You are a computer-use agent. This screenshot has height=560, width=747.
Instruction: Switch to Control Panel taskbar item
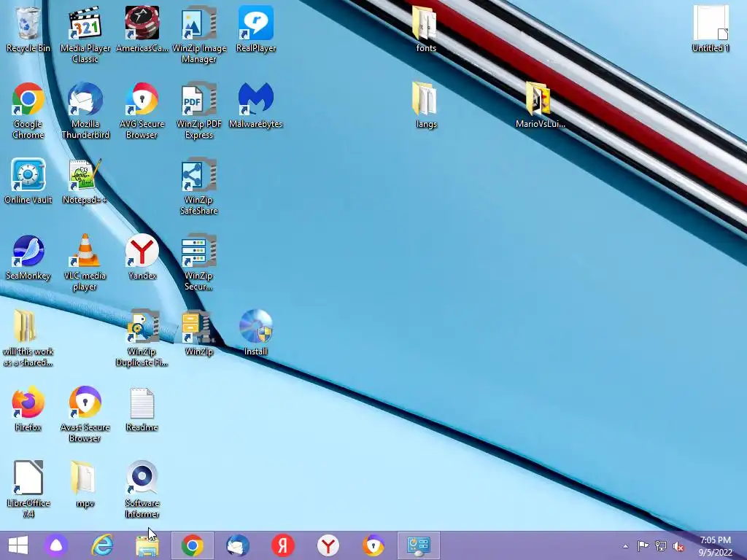tap(419, 545)
